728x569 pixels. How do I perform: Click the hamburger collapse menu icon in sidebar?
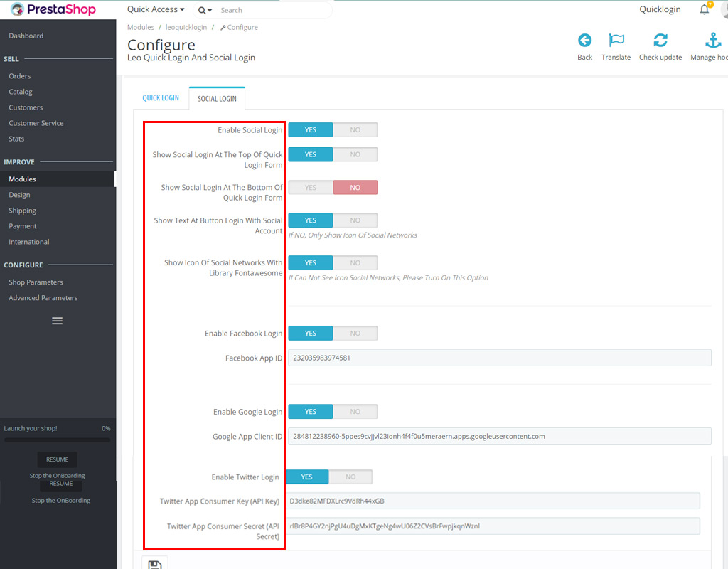[x=57, y=321]
